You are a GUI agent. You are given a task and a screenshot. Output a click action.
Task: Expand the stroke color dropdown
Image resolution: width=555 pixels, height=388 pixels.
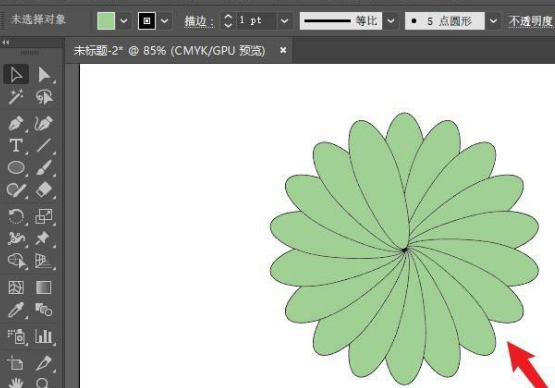click(x=164, y=21)
